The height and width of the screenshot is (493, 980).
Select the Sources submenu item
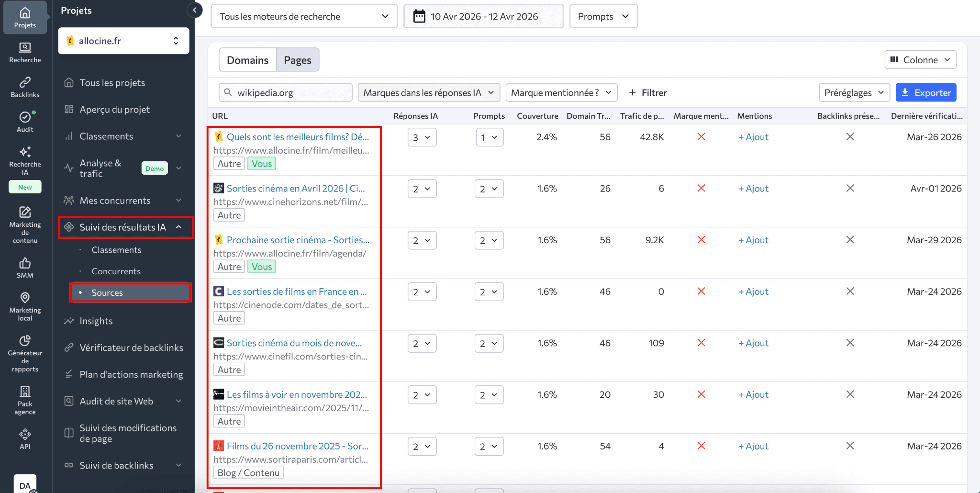[131, 292]
